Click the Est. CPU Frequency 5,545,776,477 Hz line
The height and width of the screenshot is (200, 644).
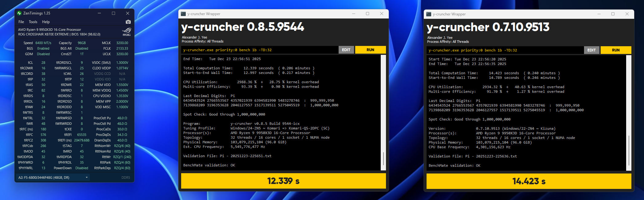[224, 147]
